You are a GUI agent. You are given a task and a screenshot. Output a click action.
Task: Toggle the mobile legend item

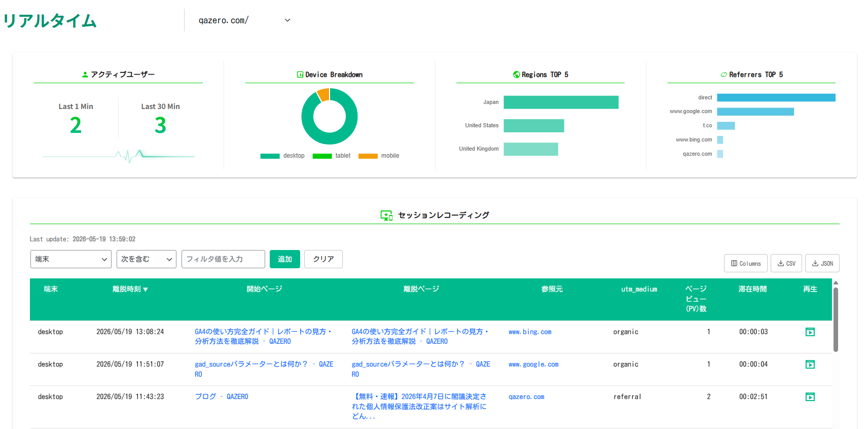(379, 156)
